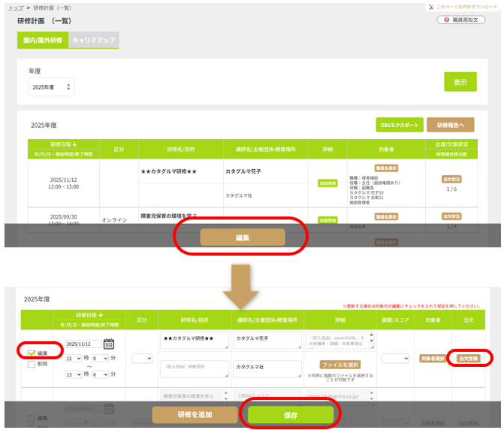Screen dimensions: 504x430
Task: Click ファイルを選択 to attach files
Action: 340,365
